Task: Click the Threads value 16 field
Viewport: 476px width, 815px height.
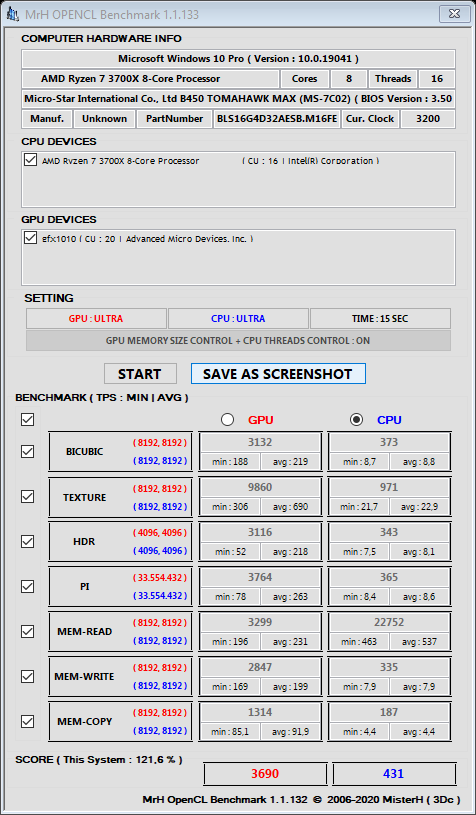Action: [437, 79]
